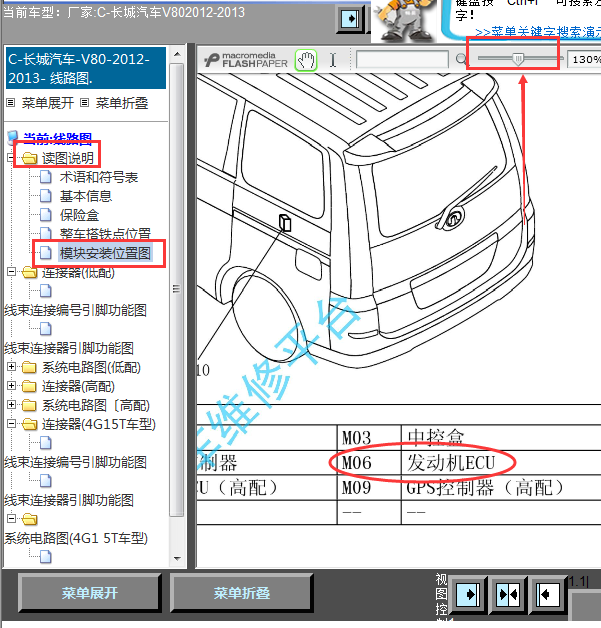Viewport: 601px width, 628px height.
Task: Collapse the 连接器(4G15T车型) tree node
Action: coord(11,424)
